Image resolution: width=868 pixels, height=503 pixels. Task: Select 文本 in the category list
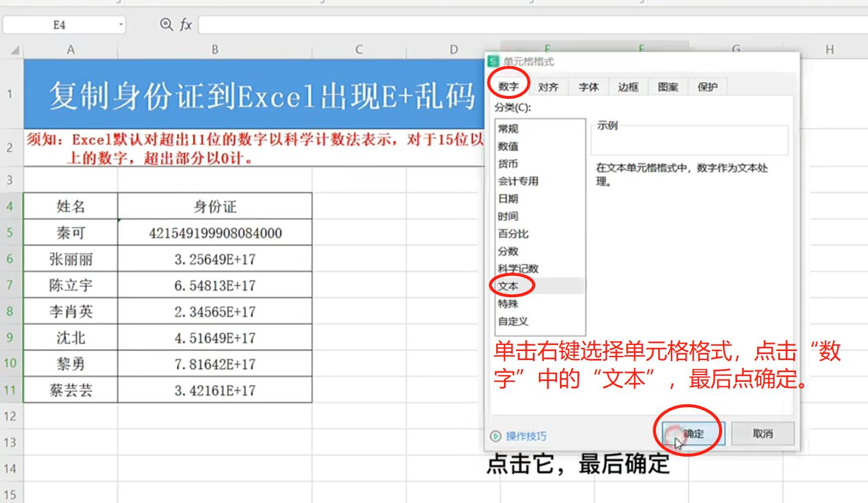click(539, 286)
